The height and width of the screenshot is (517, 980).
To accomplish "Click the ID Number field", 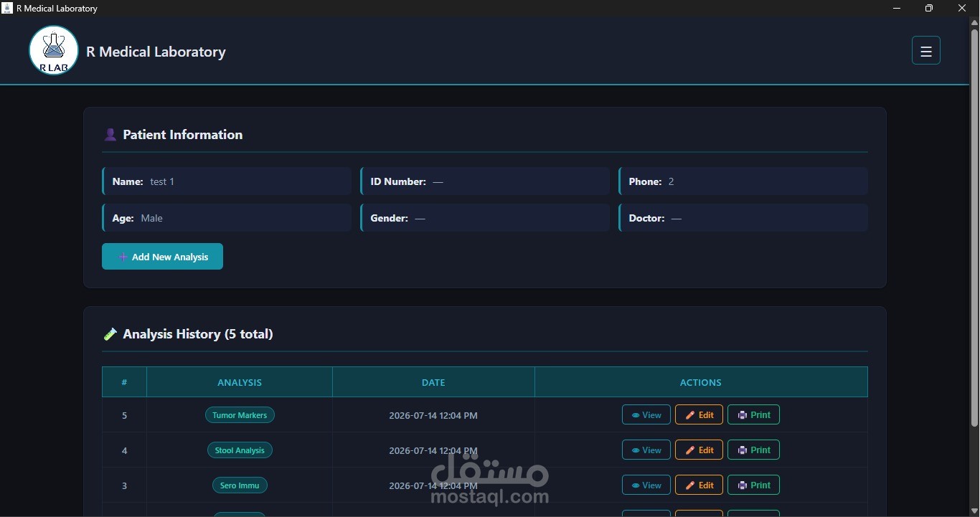I will (x=485, y=181).
